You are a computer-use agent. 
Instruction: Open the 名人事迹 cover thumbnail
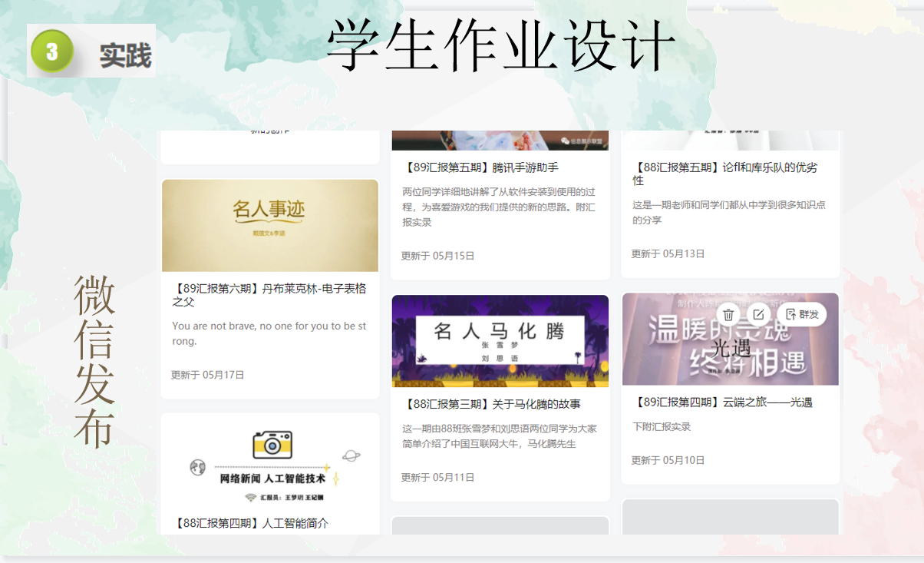click(x=270, y=226)
